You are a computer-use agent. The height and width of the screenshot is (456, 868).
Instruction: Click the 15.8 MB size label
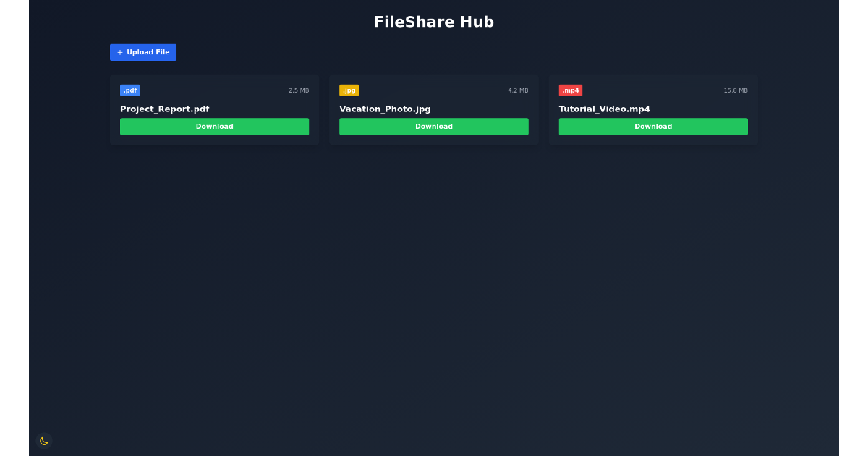(x=735, y=90)
